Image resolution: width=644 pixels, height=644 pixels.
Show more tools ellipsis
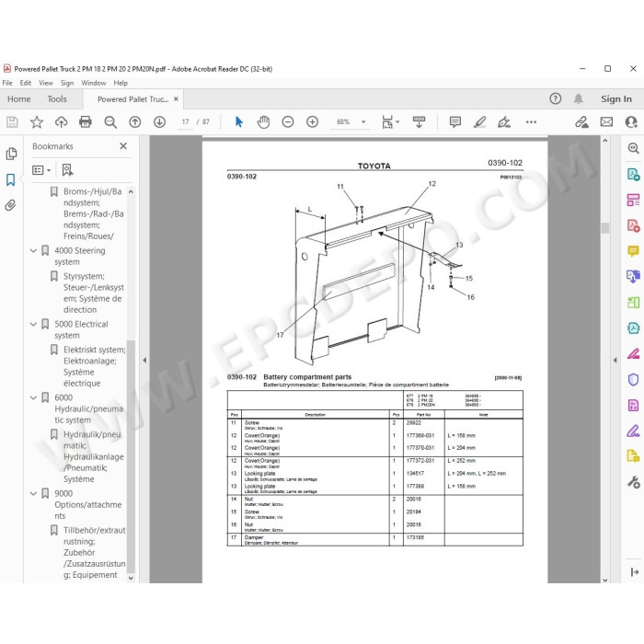tap(531, 122)
